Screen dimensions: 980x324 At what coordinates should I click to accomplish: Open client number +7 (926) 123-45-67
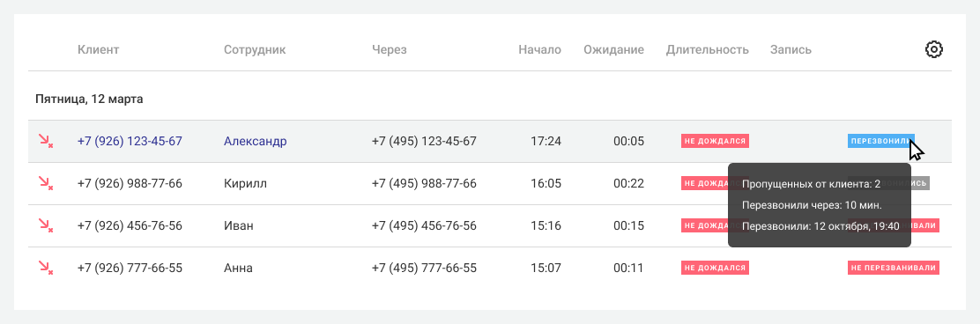130,141
